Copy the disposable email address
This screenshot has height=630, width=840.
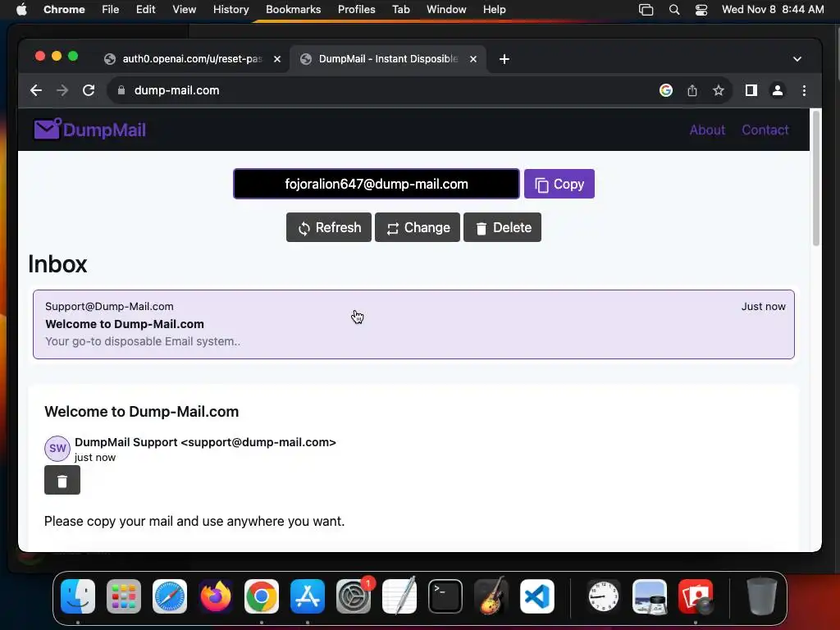[x=559, y=185]
